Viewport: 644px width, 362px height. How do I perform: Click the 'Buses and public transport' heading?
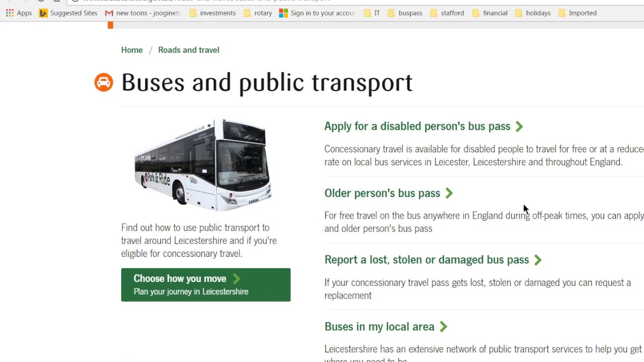[267, 82]
